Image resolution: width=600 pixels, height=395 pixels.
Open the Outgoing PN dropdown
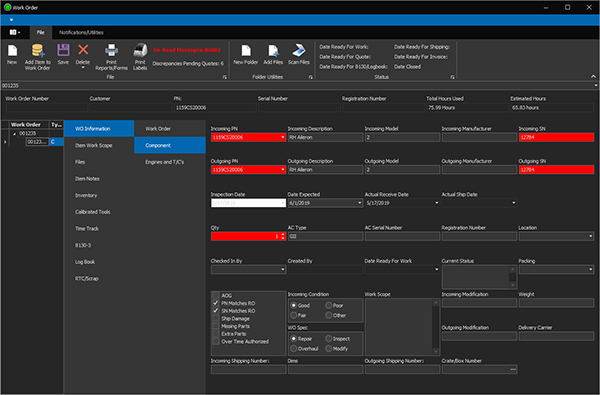pyautogui.click(x=283, y=170)
